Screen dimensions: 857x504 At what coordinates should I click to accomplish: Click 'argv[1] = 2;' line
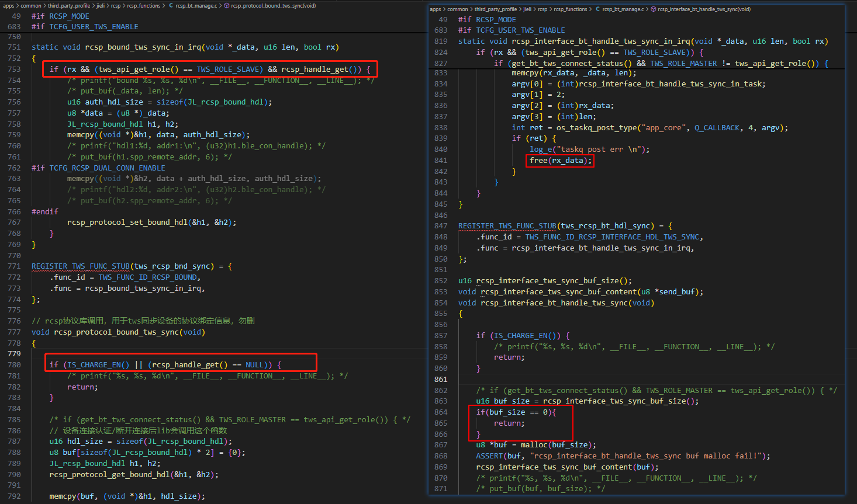pos(538,94)
